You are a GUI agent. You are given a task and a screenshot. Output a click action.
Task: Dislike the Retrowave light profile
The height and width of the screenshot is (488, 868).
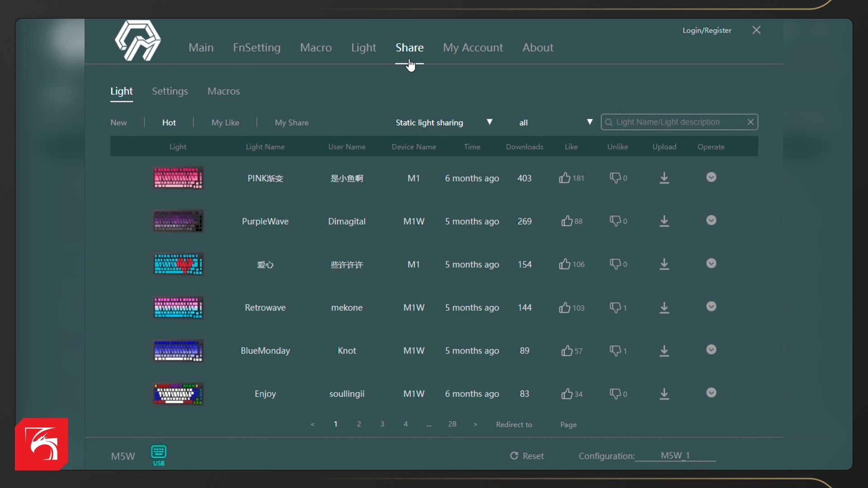tap(615, 308)
